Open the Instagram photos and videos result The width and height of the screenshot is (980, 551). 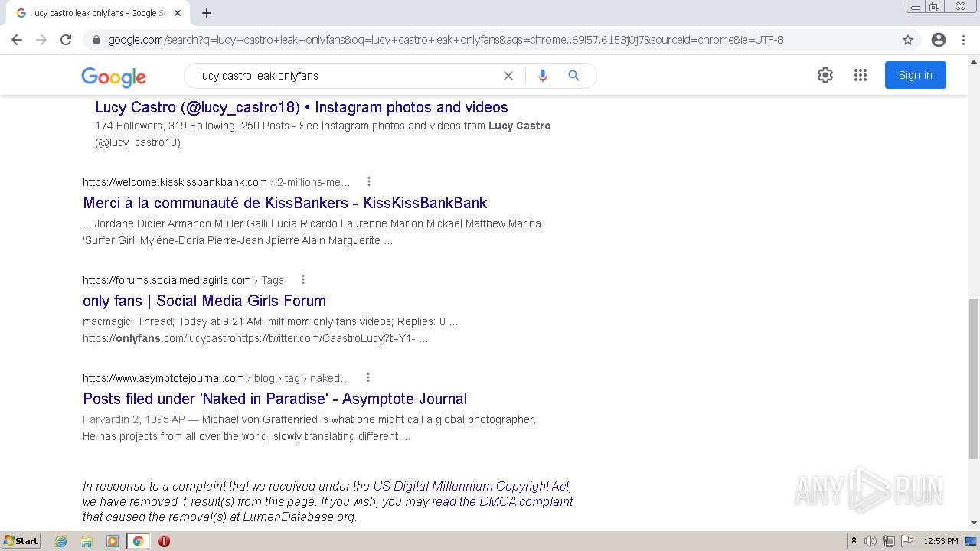click(302, 107)
